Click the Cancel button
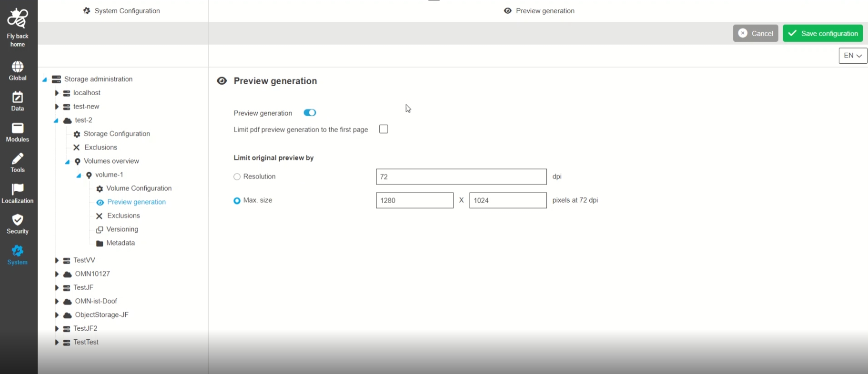This screenshot has height=374, width=868. click(x=755, y=33)
